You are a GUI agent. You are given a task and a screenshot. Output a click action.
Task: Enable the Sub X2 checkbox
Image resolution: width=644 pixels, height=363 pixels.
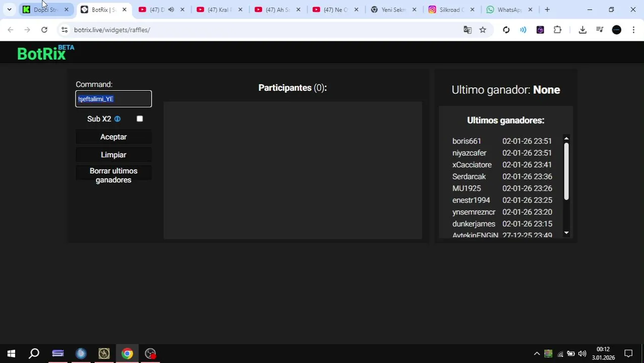click(x=140, y=119)
